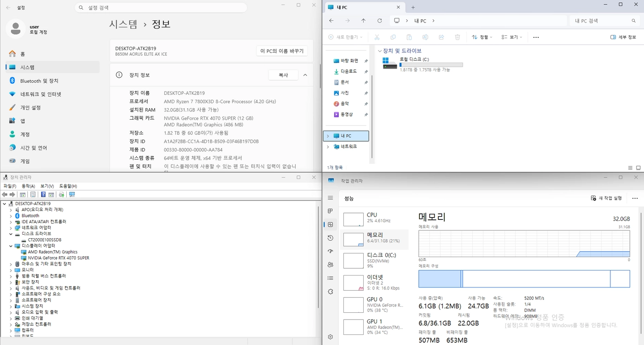Viewport: 644px width, 345px height.
Task: Click the 설정 검색 search box
Action: tap(161, 8)
